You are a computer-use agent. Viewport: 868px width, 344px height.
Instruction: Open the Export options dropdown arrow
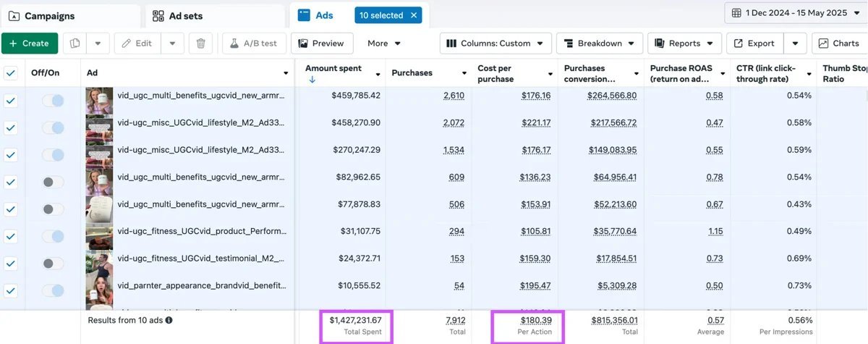tap(795, 43)
